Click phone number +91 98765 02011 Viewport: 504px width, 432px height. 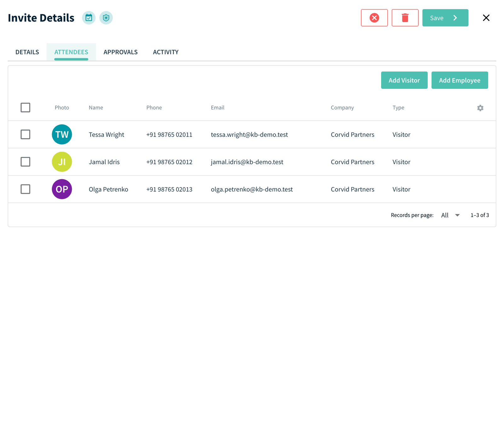click(x=169, y=135)
